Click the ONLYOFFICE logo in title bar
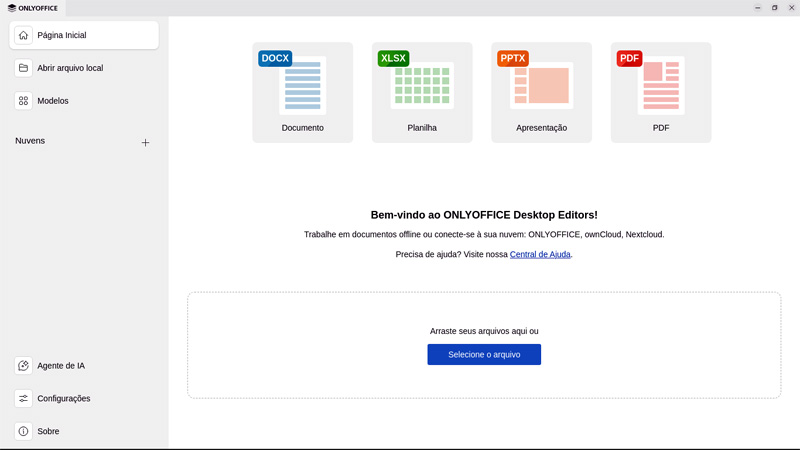Screen dimensions: 800x450 click(33, 8)
